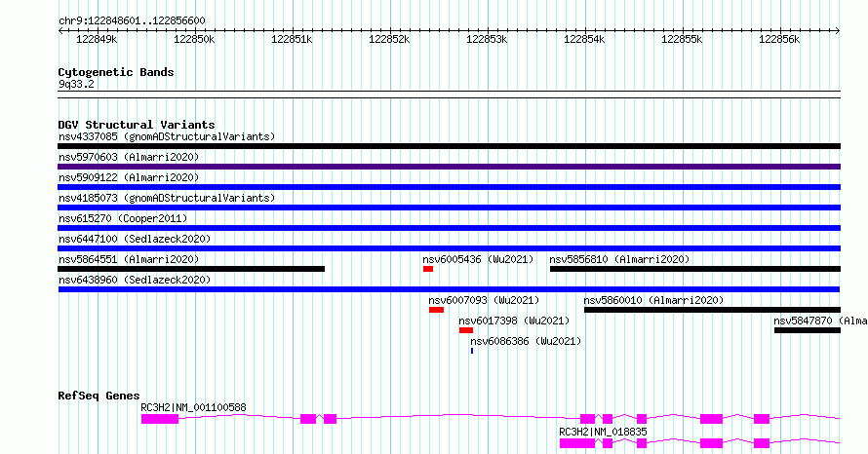This screenshot has width=868, height=454.
Task: Click the black bar under nsv4337085
Action: click(449, 146)
